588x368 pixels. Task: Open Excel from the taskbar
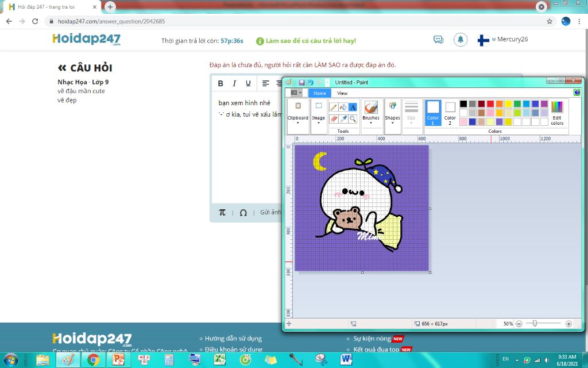(x=220, y=360)
